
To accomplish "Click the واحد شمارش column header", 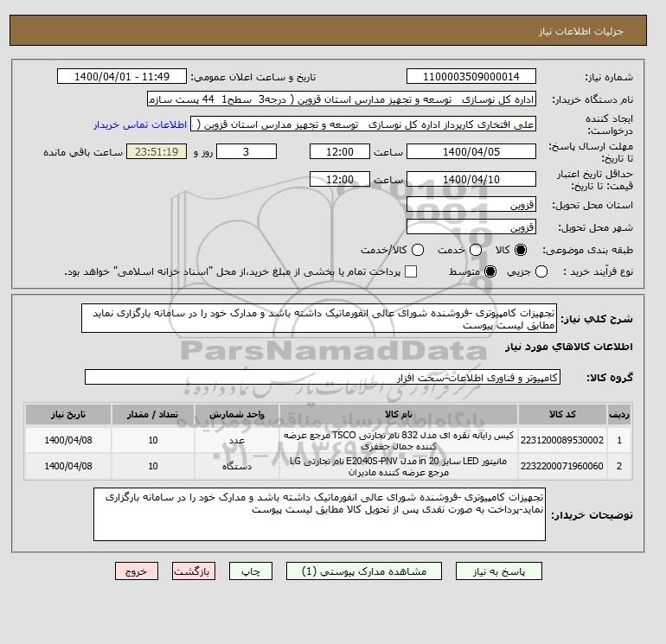I will click(x=237, y=414).
